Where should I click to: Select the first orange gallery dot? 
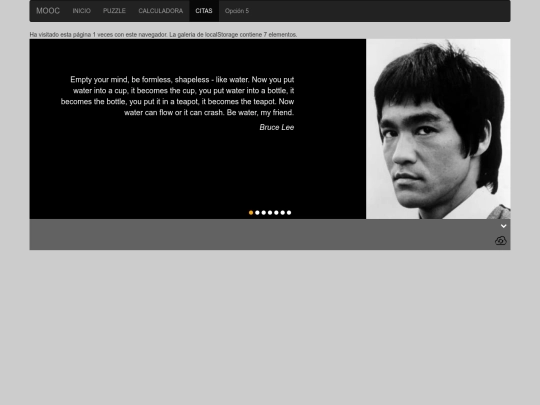251,212
